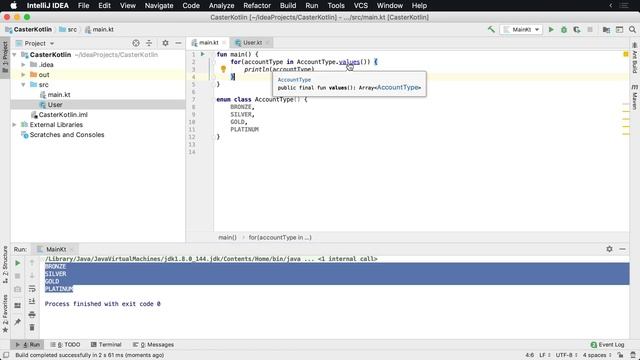This screenshot has height=360, width=640.
Task: Open the Terminal tool window
Action: 106,344
